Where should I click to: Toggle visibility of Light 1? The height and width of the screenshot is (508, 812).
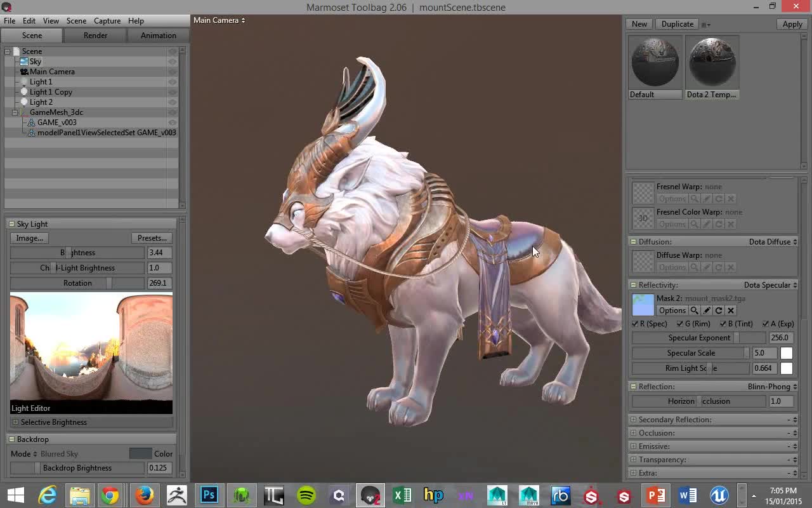click(172, 82)
